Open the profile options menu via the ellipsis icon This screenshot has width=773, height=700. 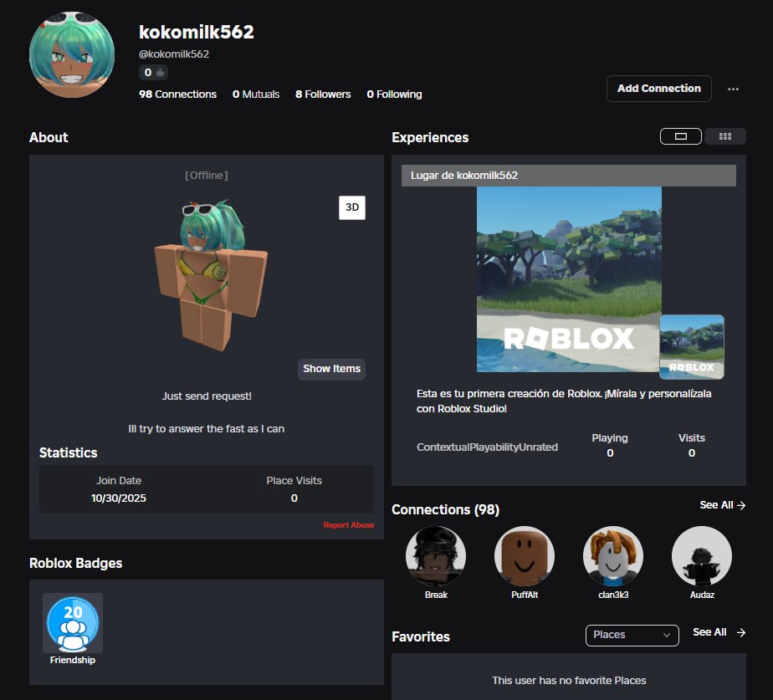point(734,89)
